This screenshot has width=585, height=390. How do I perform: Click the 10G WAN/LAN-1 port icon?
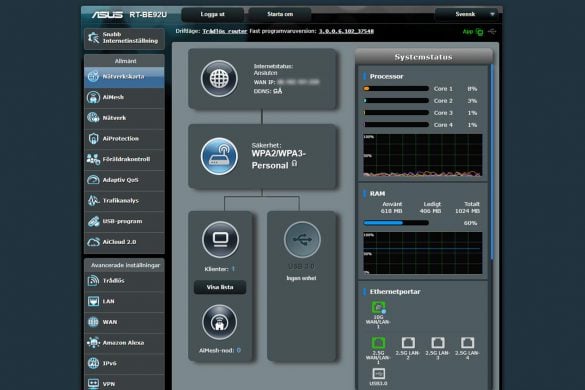[x=378, y=308]
